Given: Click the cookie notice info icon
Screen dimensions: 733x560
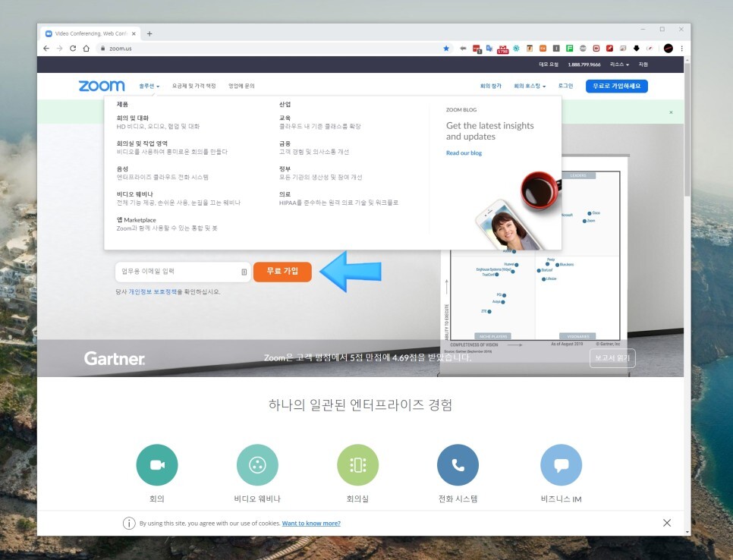Looking at the screenshot, I should pos(129,523).
